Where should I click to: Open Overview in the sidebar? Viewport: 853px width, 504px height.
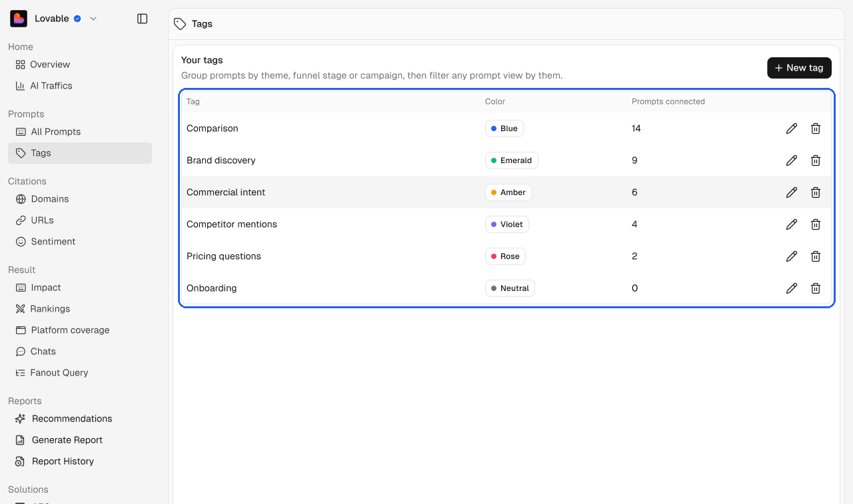[80, 65]
